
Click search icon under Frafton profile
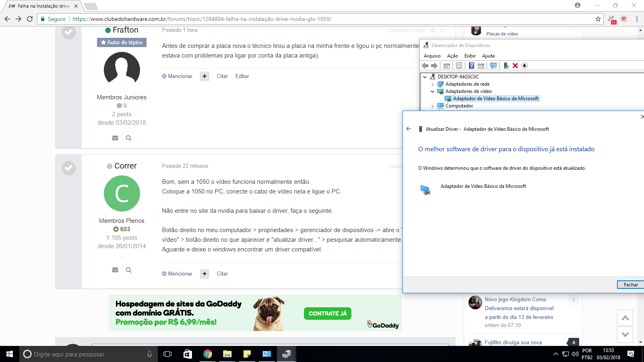128,138
